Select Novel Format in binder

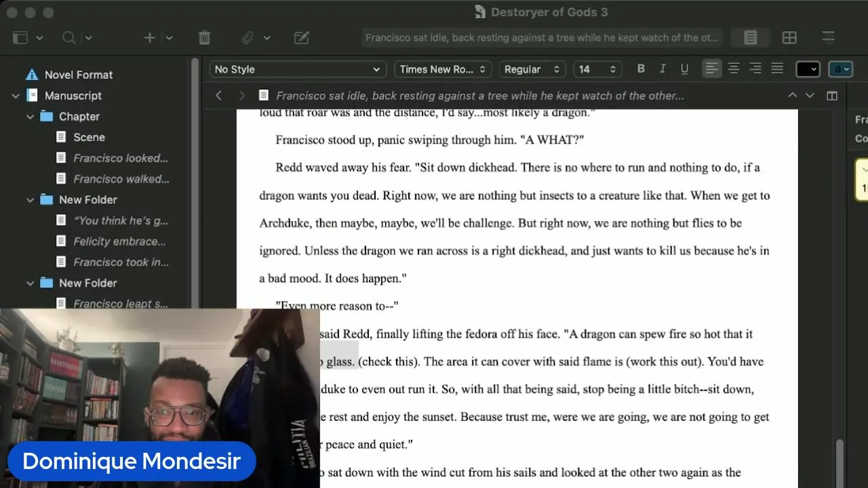point(79,75)
